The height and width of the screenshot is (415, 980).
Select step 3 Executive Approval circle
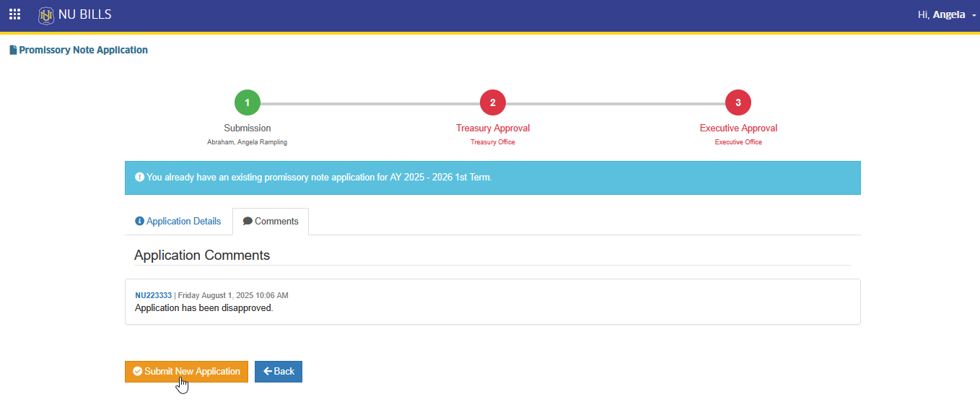738,103
